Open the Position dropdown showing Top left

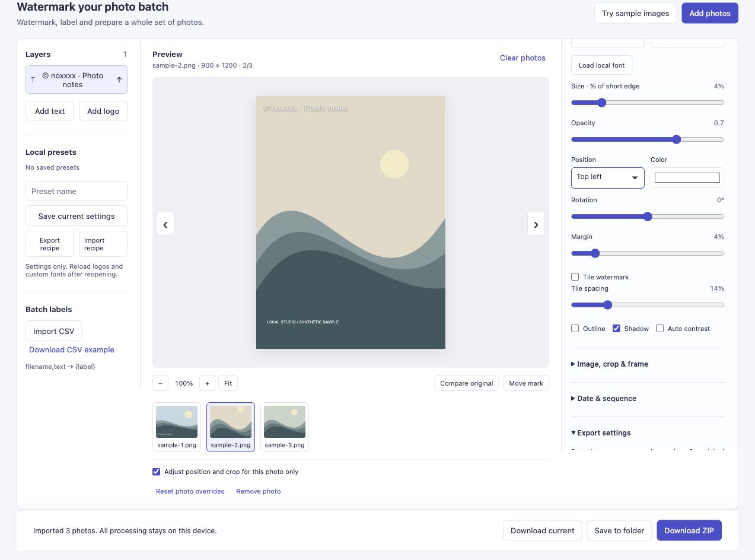(x=607, y=177)
